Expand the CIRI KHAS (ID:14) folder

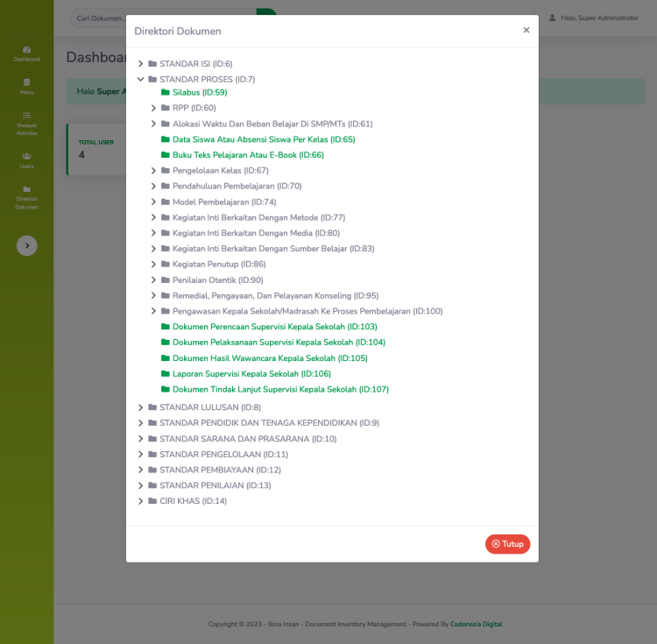coord(140,501)
